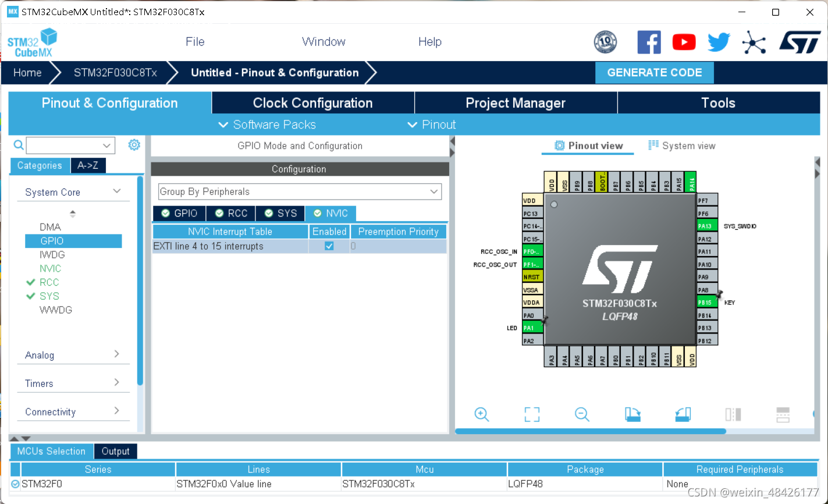Open the Help menu

coord(430,42)
